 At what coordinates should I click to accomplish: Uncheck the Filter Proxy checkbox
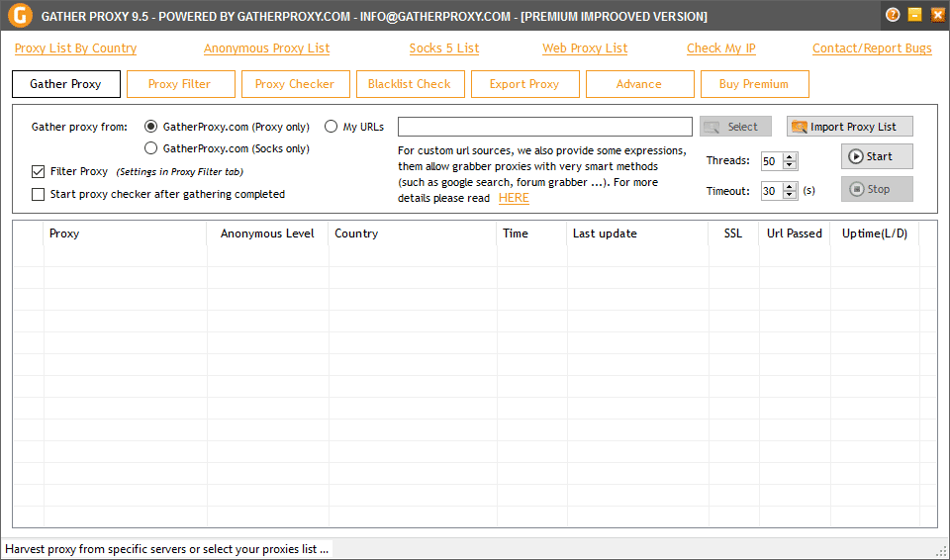coord(39,171)
